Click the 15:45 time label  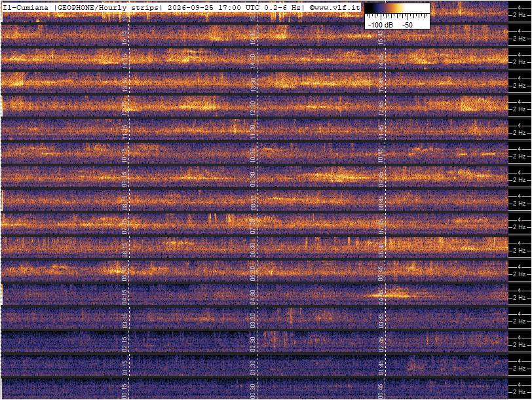(381, 39)
